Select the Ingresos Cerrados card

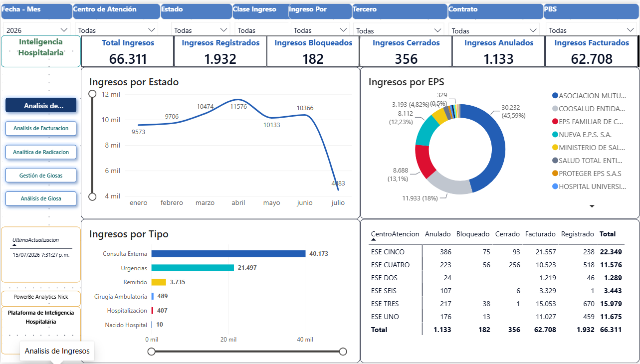click(406, 51)
